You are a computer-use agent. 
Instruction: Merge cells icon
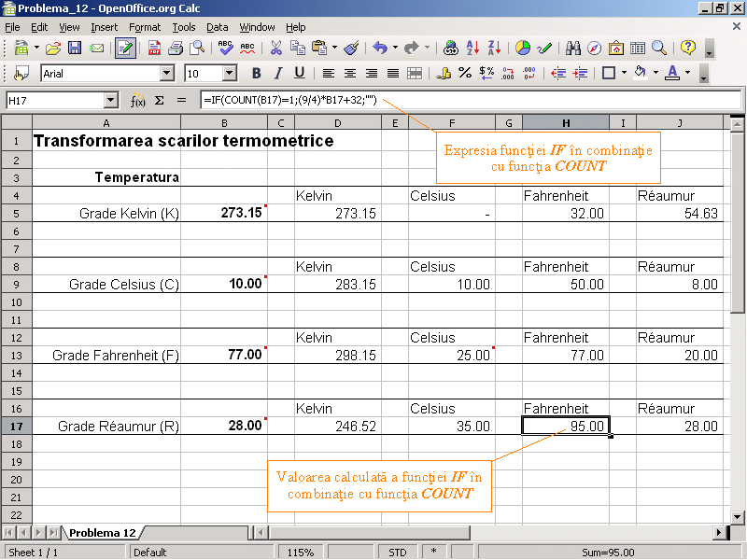pos(415,74)
